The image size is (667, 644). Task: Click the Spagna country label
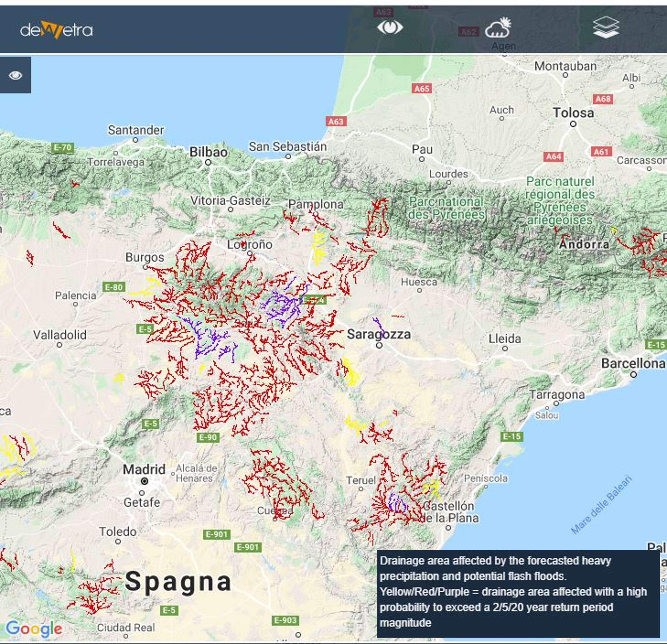click(178, 581)
